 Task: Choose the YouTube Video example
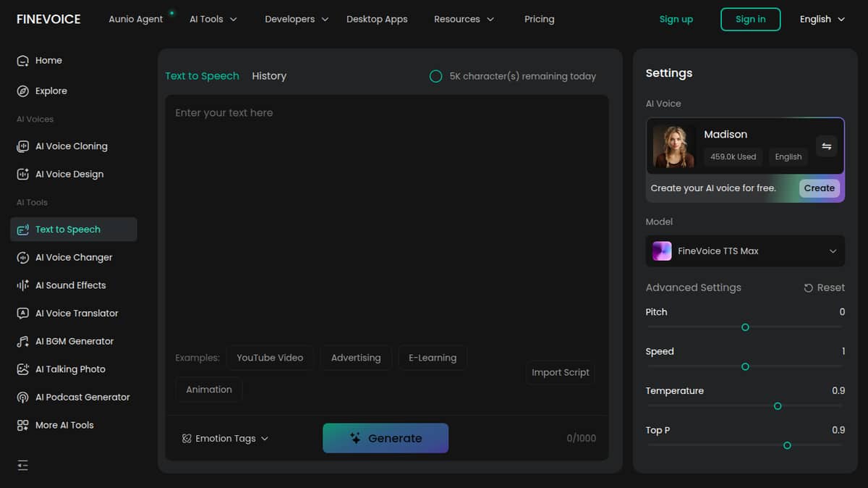[x=270, y=358]
